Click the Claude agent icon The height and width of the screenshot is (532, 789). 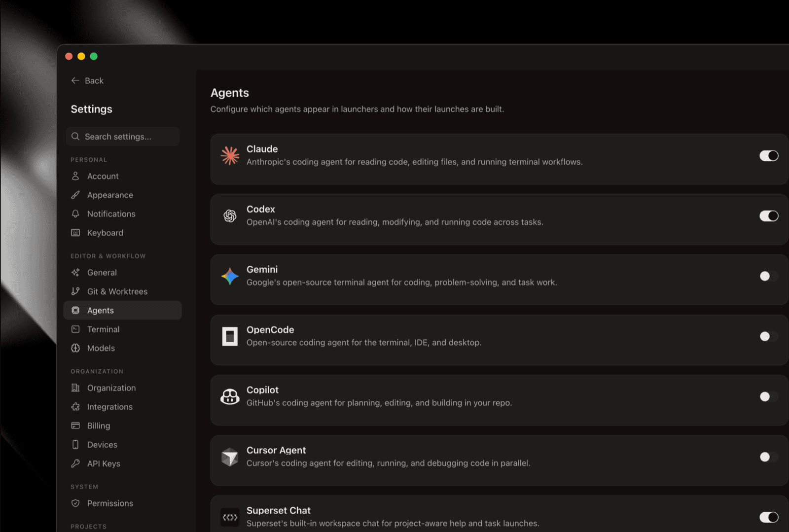(230, 155)
